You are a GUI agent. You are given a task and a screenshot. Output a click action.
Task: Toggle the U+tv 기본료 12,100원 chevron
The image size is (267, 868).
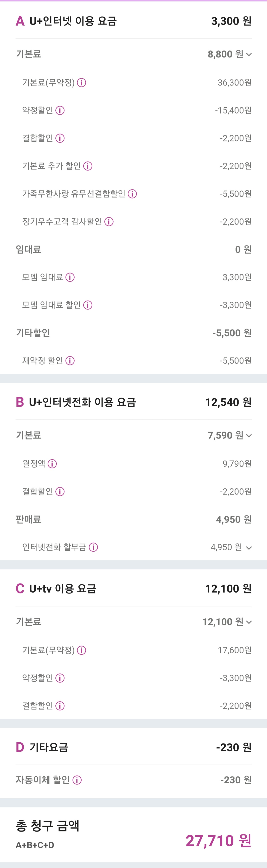coord(249,622)
